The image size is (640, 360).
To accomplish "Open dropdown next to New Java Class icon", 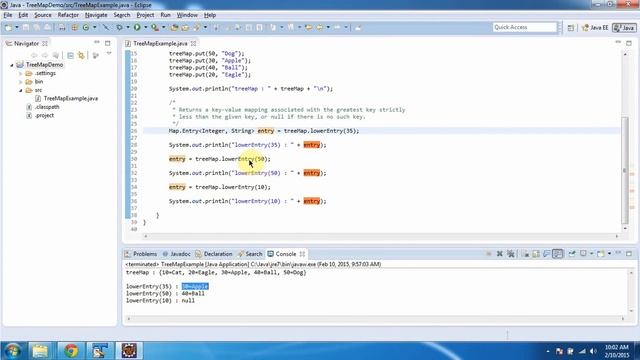I will click(x=94, y=27).
